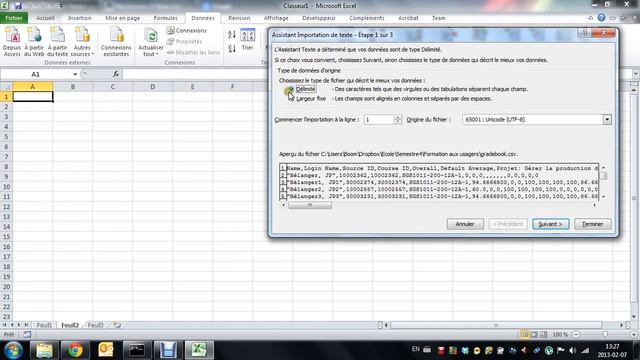Click the Excel Help icon in ribbon
Image resolution: width=640 pixels, height=360 pixels.
[601, 18]
